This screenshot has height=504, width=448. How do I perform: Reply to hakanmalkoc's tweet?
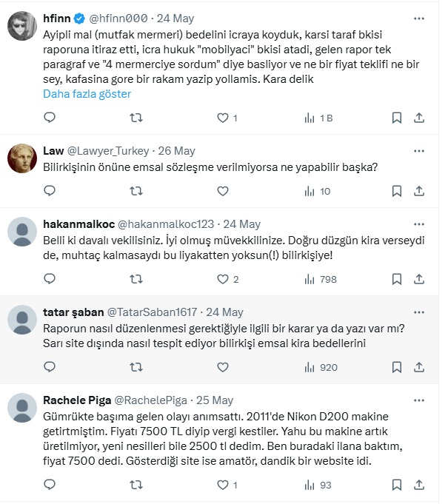(50, 279)
